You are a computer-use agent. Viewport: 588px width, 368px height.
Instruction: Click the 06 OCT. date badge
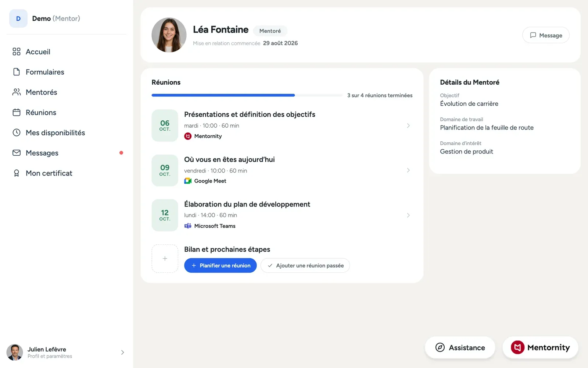click(x=165, y=125)
